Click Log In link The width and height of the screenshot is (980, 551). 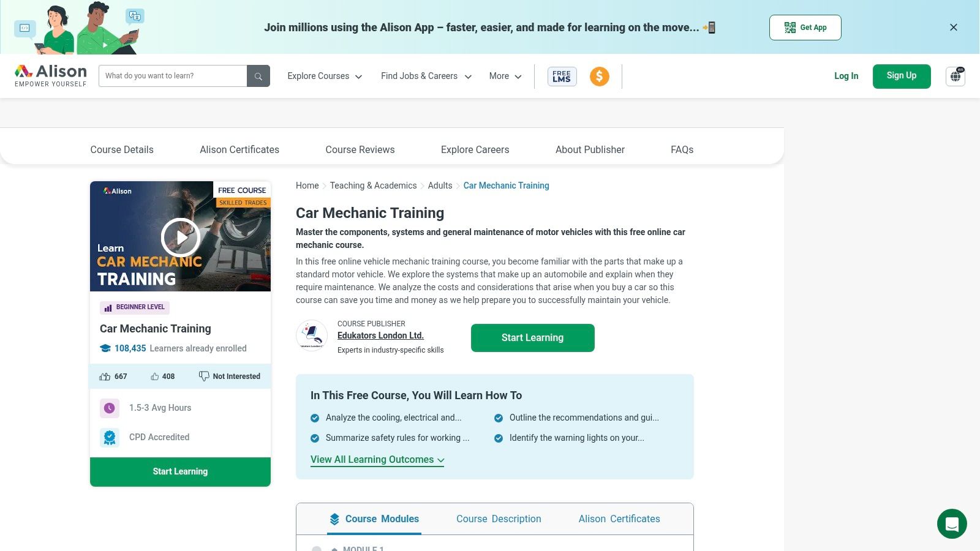[846, 76]
